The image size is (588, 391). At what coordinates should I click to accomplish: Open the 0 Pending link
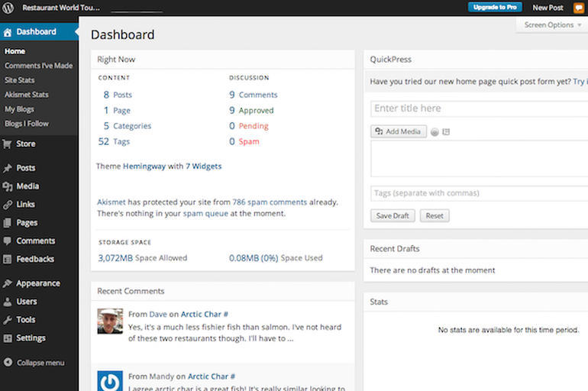point(249,126)
